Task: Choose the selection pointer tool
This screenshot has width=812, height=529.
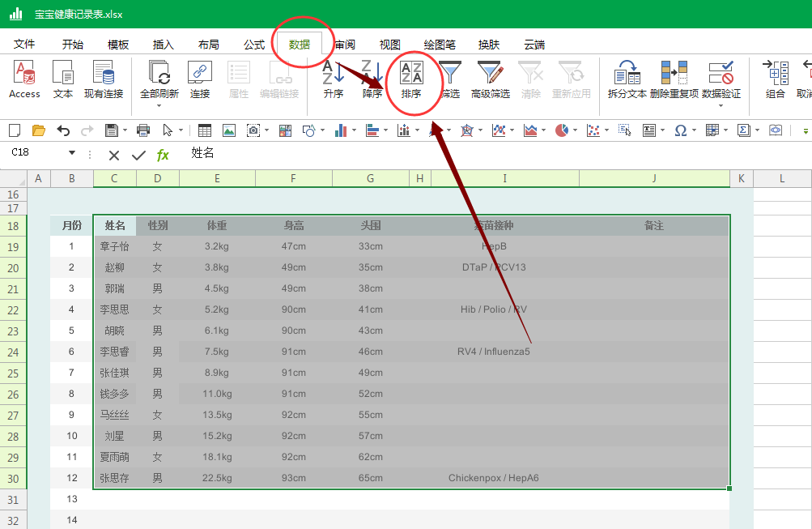Action: 168,130
